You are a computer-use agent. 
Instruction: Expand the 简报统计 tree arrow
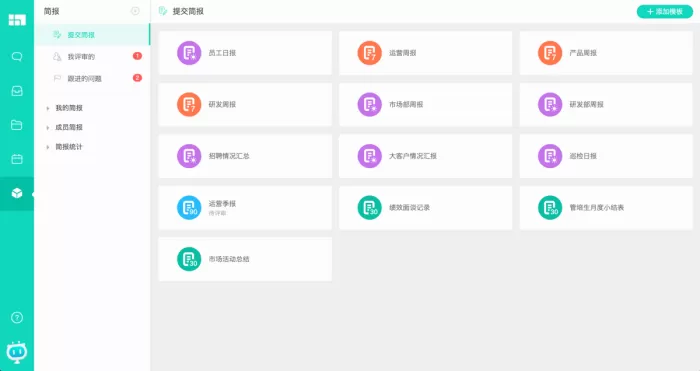point(48,147)
